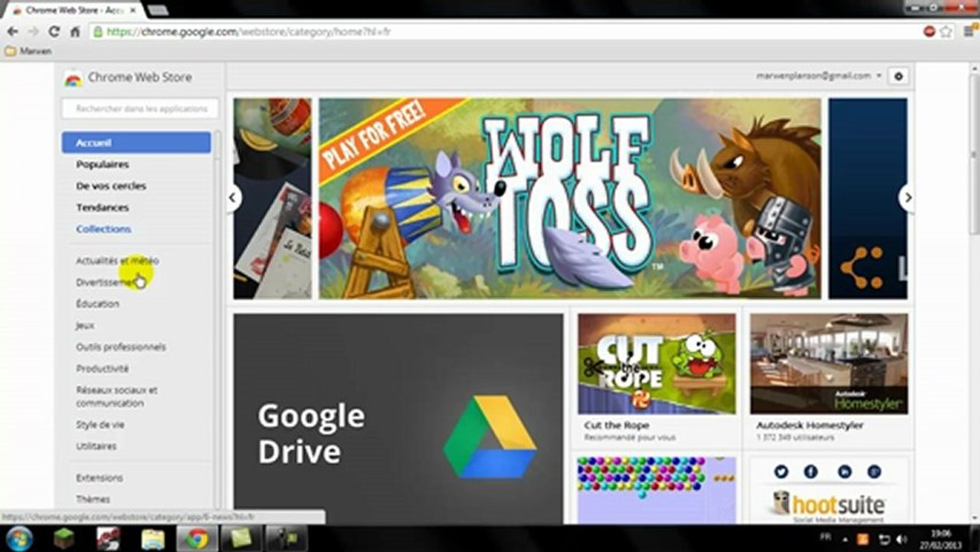
Task: Open the Populaires section
Action: (x=102, y=164)
